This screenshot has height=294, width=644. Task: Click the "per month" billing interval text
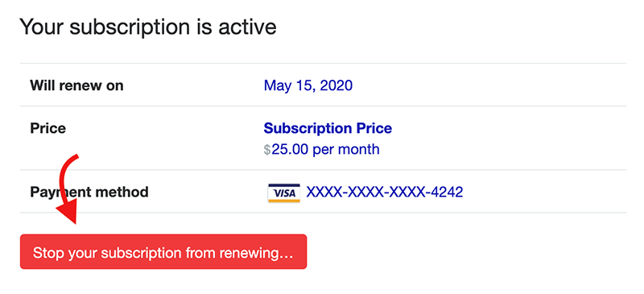tap(346, 150)
